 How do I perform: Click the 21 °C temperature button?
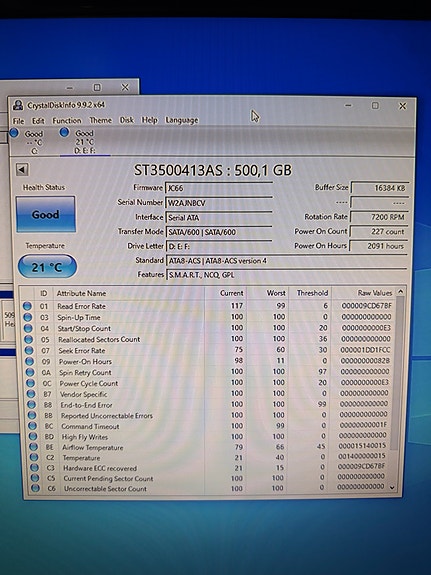click(47, 267)
